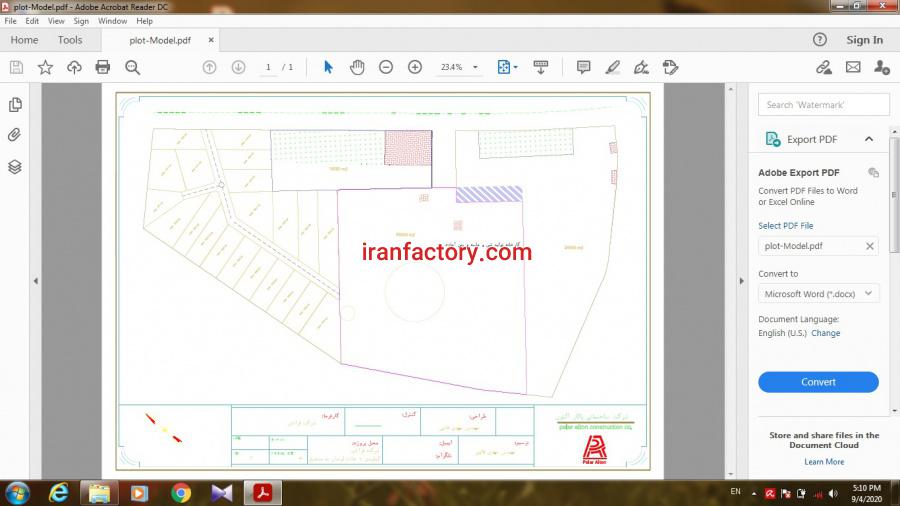Image resolution: width=900 pixels, height=506 pixels.
Task: Click the Search 'Watermark' field
Action: tap(823, 105)
